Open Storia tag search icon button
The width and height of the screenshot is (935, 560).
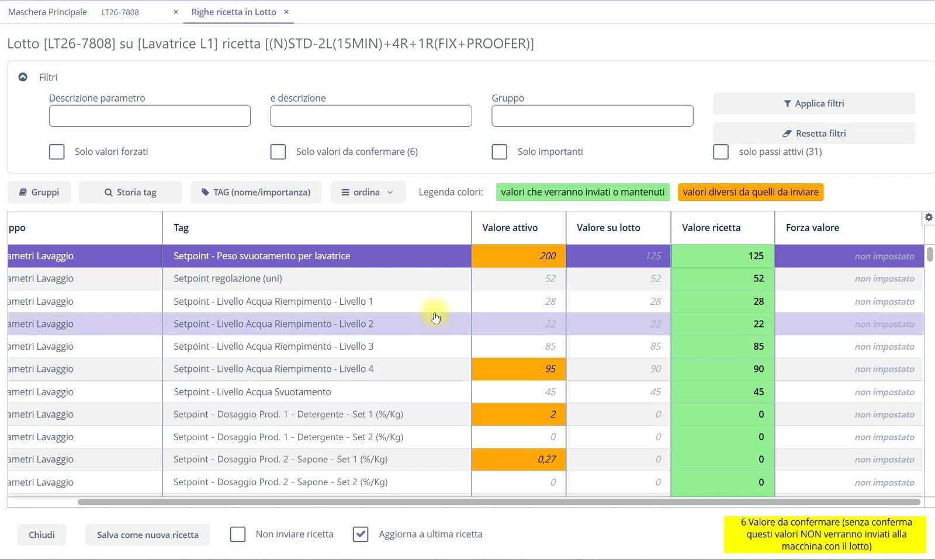pyautogui.click(x=130, y=192)
